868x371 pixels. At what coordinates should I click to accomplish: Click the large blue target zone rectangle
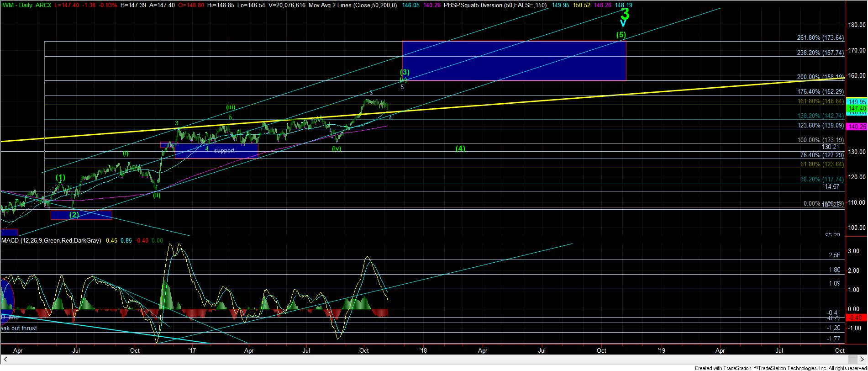tap(514, 61)
